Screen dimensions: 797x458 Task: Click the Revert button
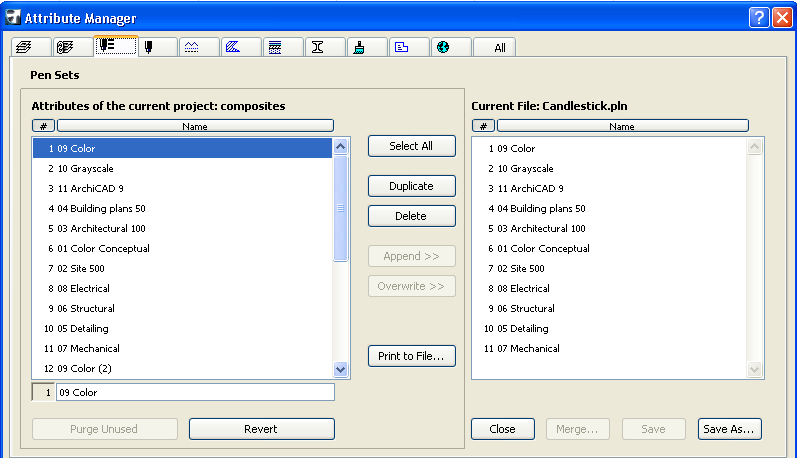tap(262, 429)
